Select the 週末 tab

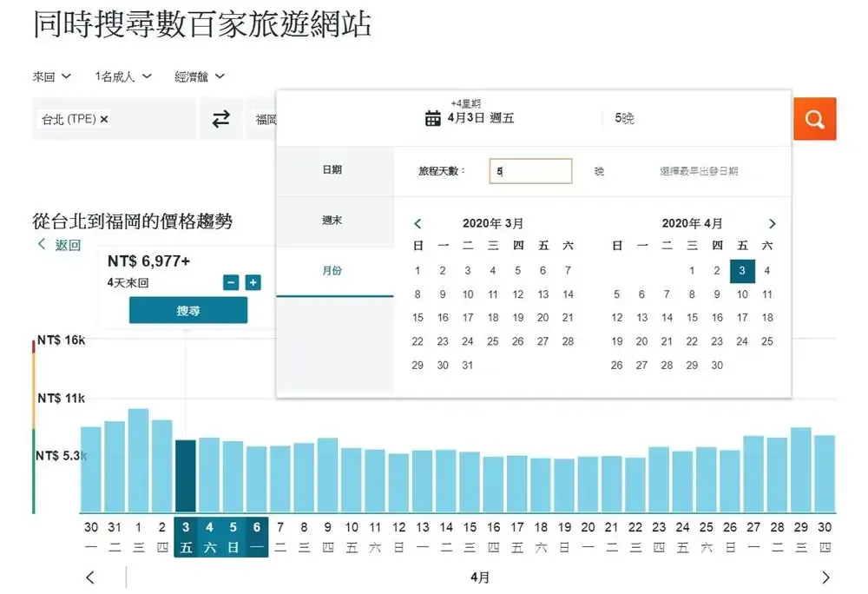coord(332,221)
